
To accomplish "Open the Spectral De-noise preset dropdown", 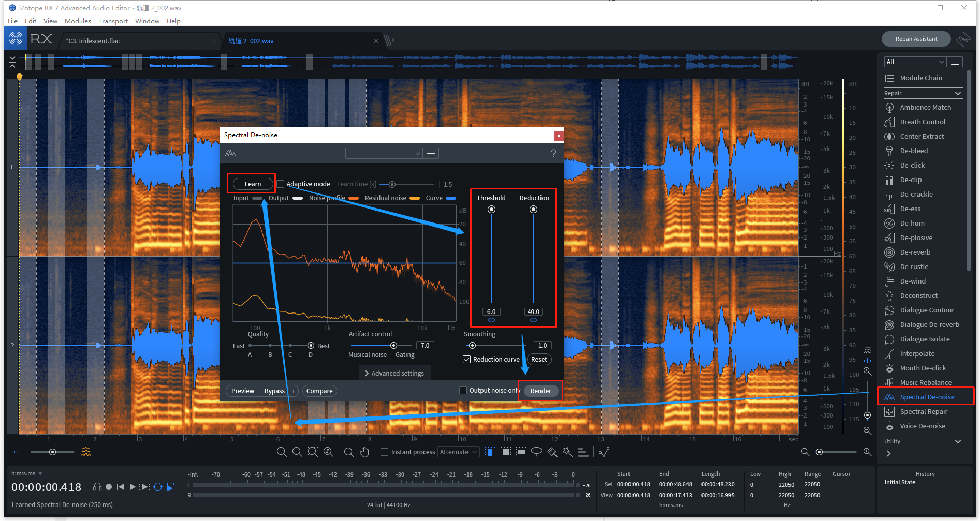I will [x=384, y=153].
